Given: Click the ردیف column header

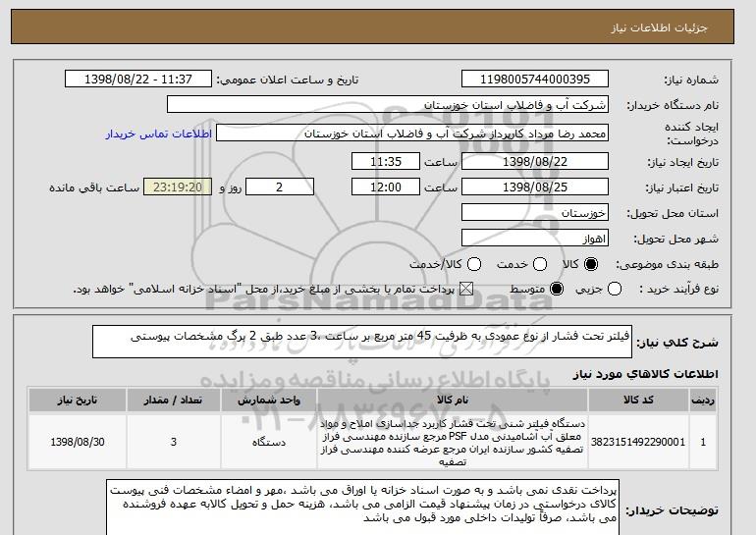Looking at the screenshot, I should point(703,400).
